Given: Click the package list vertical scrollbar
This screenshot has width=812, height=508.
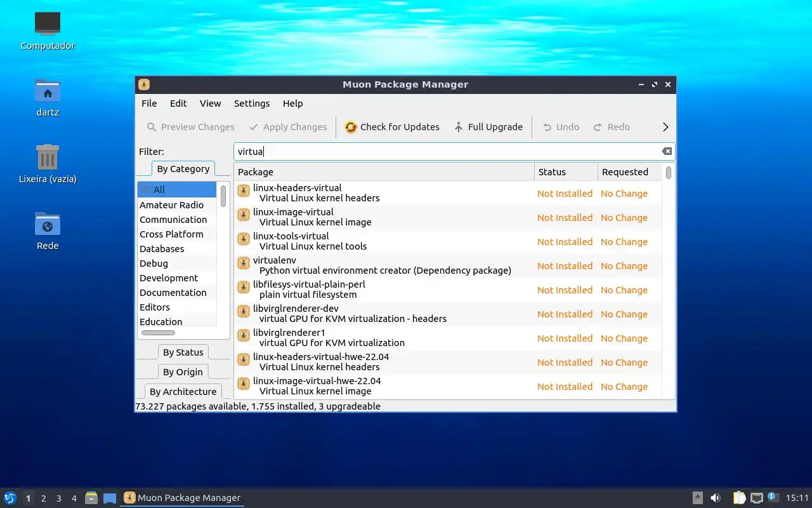Looking at the screenshot, I should pyautogui.click(x=669, y=172).
